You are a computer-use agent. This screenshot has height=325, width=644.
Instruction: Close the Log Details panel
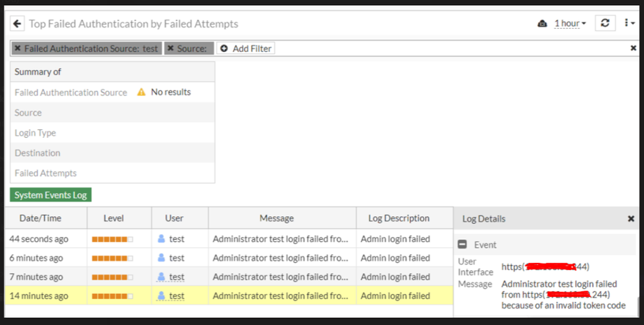(x=631, y=218)
